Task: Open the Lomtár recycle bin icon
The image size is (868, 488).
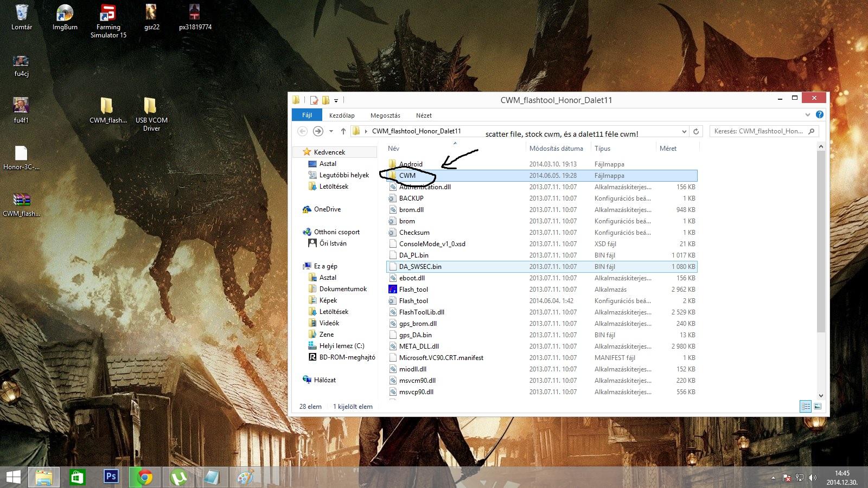Action: (22, 17)
